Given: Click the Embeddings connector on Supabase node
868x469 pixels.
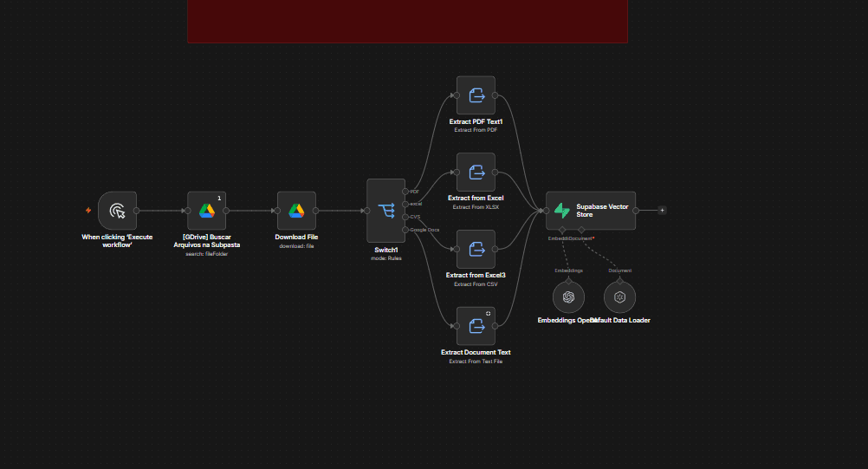Looking at the screenshot, I should click(x=562, y=230).
